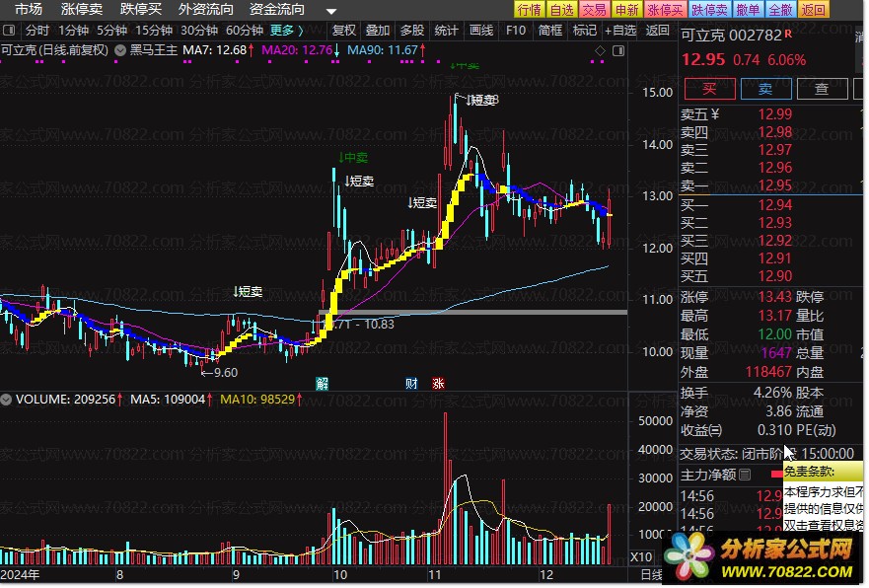Image resolution: width=869 pixels, height=588 pixels.
Task: Click the MA90: 11.67 indicator value
Action: (383, 50)
